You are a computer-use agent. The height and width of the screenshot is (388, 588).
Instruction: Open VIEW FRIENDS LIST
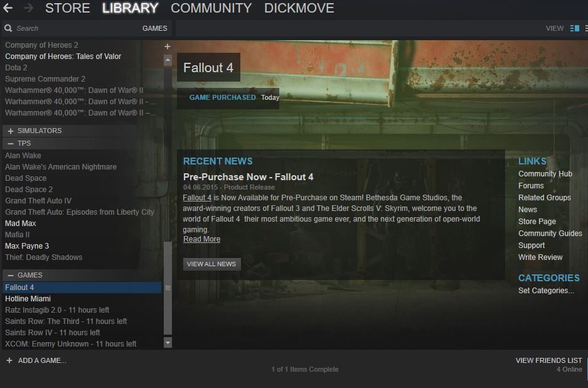click(548, 360)
